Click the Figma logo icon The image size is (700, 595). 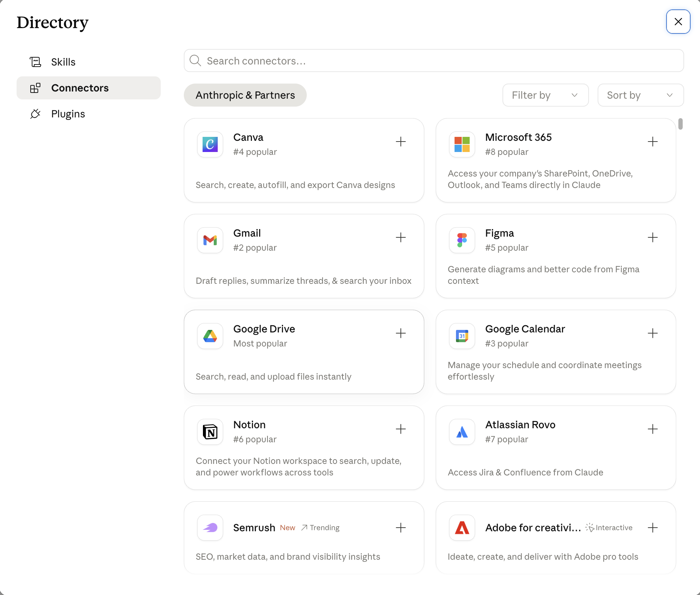click(462, 240)
